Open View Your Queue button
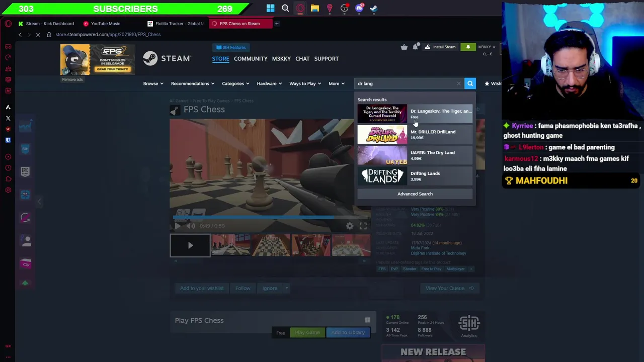Screen dimensions: 644x362 (449, 288)
